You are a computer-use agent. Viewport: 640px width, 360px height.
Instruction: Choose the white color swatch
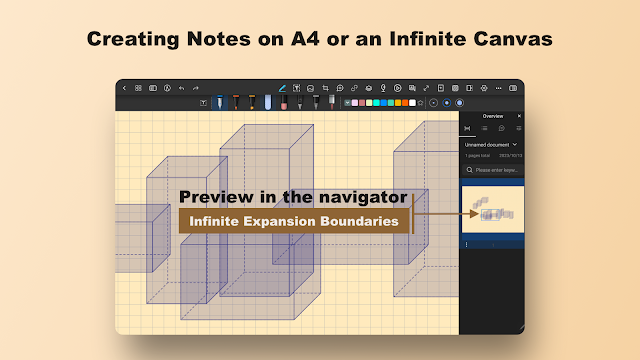point(412,103)
